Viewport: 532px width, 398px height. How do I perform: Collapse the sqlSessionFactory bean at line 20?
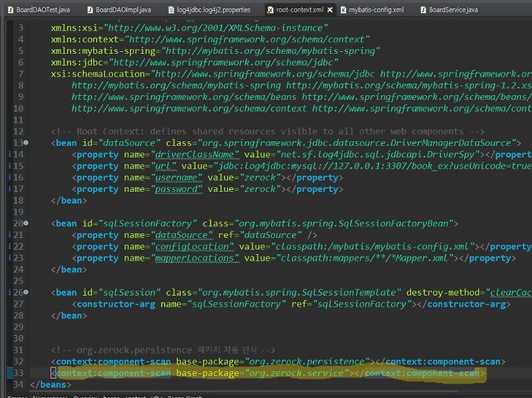(x=26, y=224)
